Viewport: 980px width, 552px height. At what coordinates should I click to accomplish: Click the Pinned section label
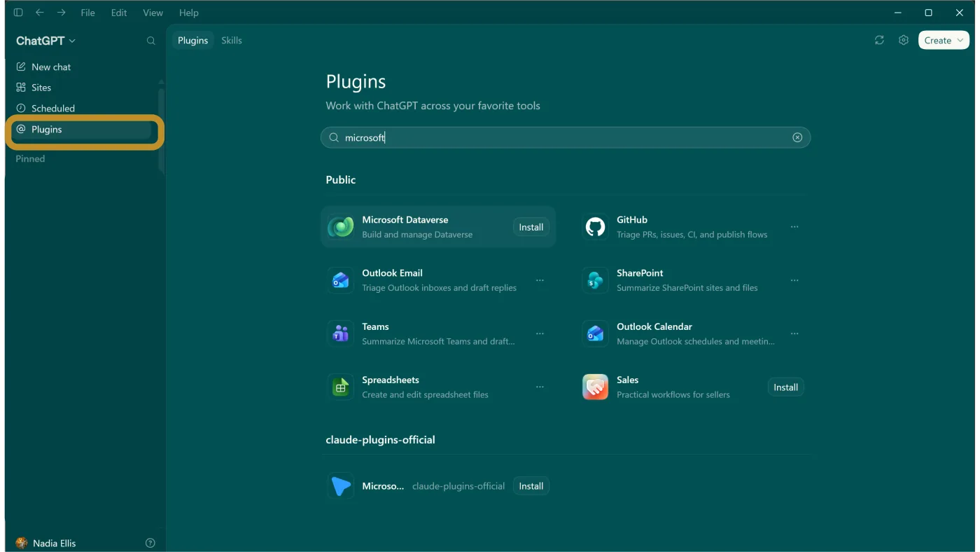(30, 159)
